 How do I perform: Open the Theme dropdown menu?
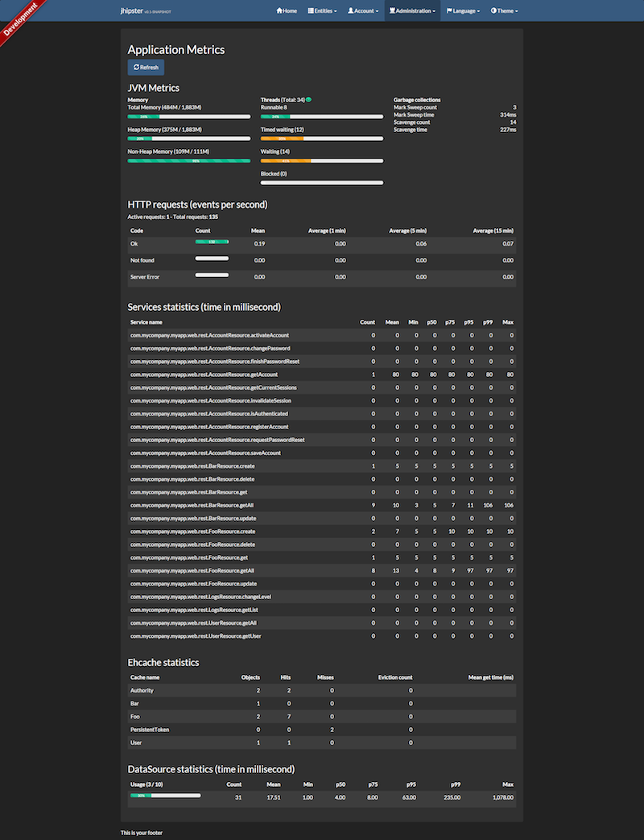(503, 10)
